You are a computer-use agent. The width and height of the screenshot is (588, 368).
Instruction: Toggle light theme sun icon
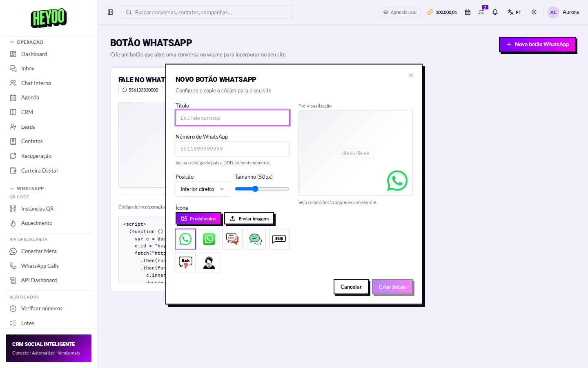pos(534,12)
